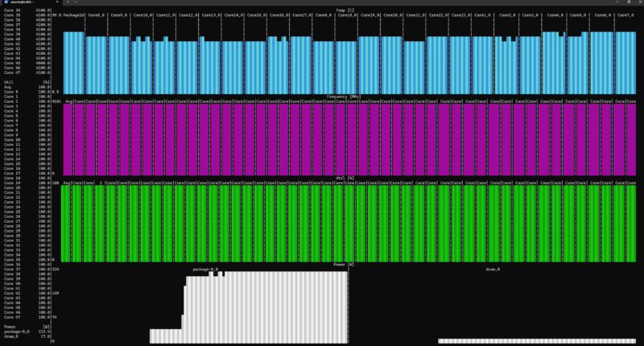Close the ubuntu terminal tab
Screen dimensions: 644x346
click(58, 2)
